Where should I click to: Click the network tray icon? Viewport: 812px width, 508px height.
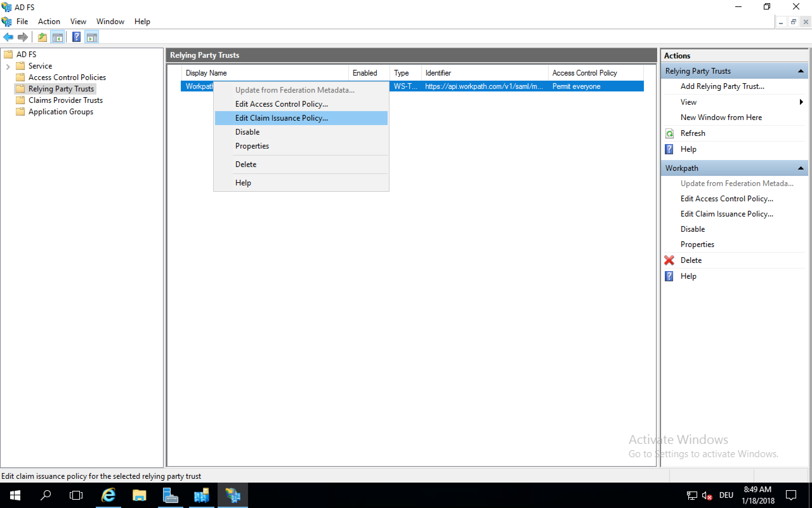(692, 496)
